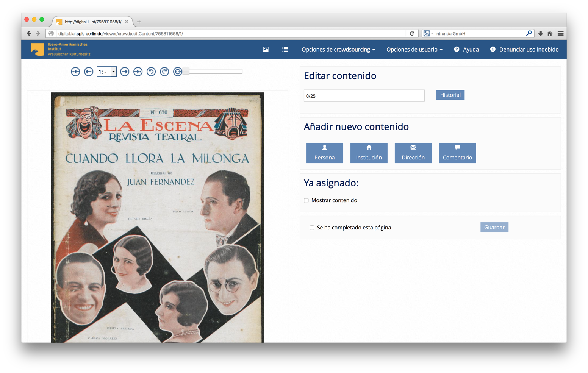Go to browser home page icon
588x373 pixels.
pyautogui.click(x=550, y=34)
